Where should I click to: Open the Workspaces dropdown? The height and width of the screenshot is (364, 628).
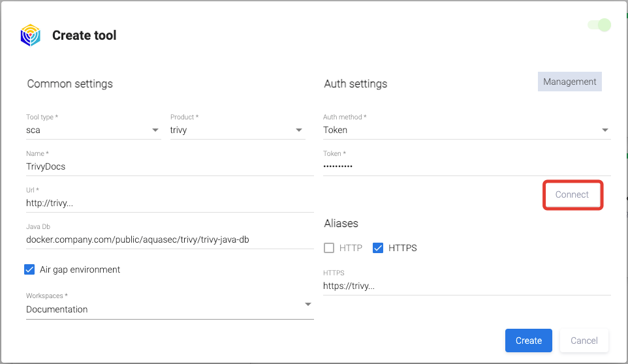[169, 309]
